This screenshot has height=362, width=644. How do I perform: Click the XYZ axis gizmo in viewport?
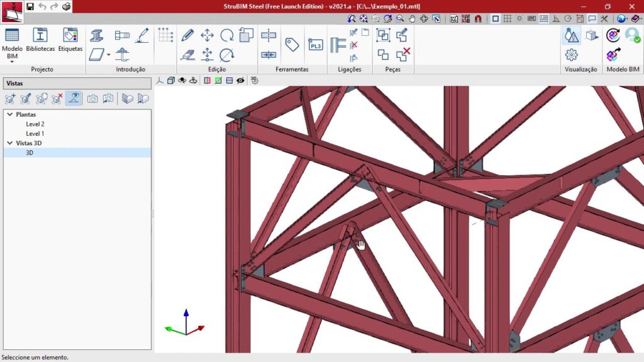click(x=185, y=324)
